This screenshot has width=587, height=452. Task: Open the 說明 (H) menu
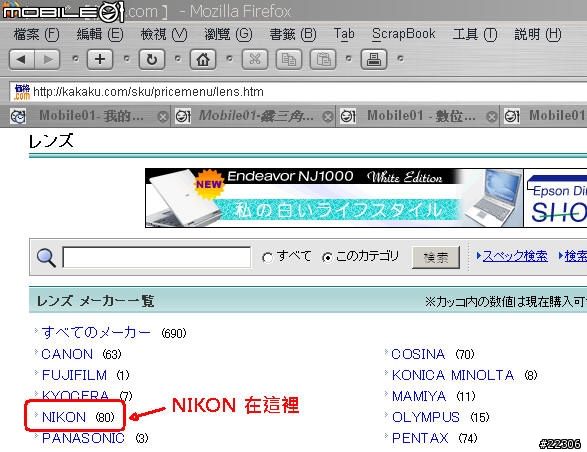click(x=538, y=34)
